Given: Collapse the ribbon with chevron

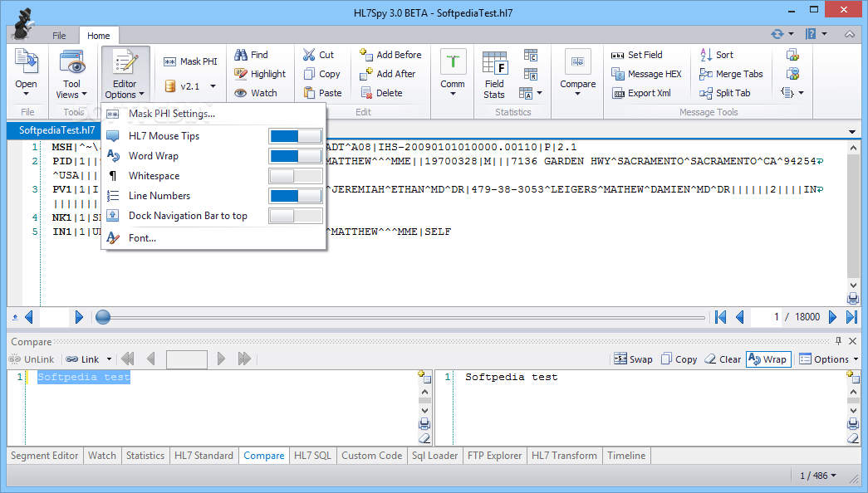Looking at the screenshot, I should [x=849, y=34].
